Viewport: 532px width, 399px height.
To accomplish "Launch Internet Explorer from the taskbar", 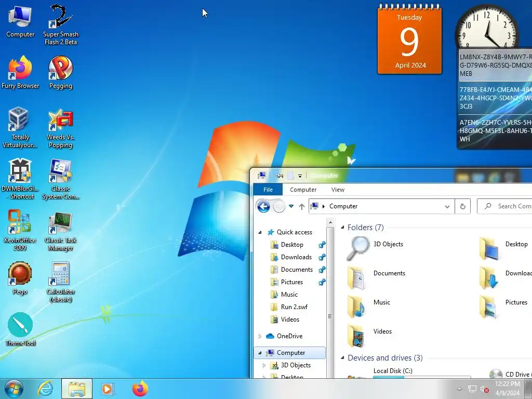I will [x=45, y=389].
